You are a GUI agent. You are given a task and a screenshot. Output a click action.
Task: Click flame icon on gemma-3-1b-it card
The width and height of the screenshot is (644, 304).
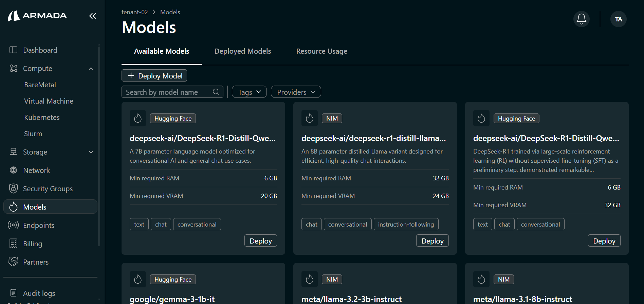[x=138, y=279]
